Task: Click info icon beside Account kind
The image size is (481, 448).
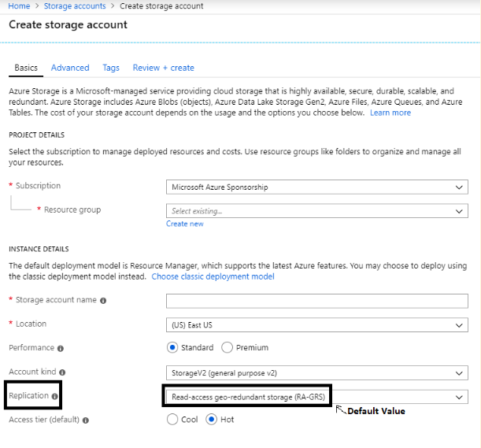Action: (x=62, y=372)
